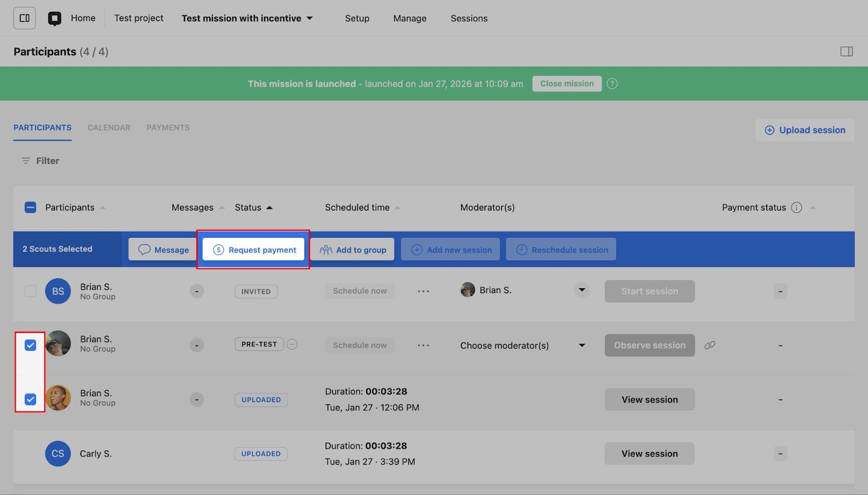Click the PRE-TEST Brian S. avatar photo

pyautogui.click(x=59, y=344)
